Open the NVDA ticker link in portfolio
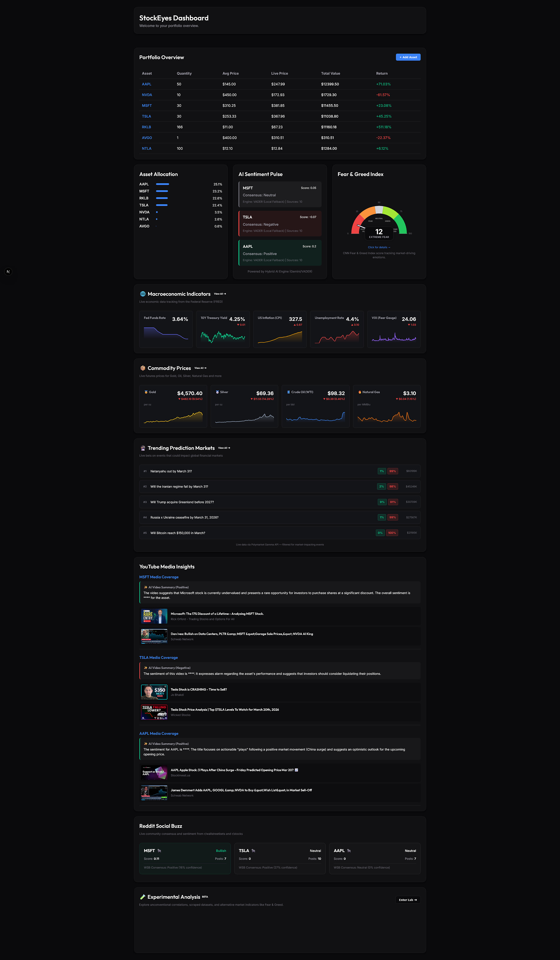Viewport: 560px width, 960px height. coord(147,95)
